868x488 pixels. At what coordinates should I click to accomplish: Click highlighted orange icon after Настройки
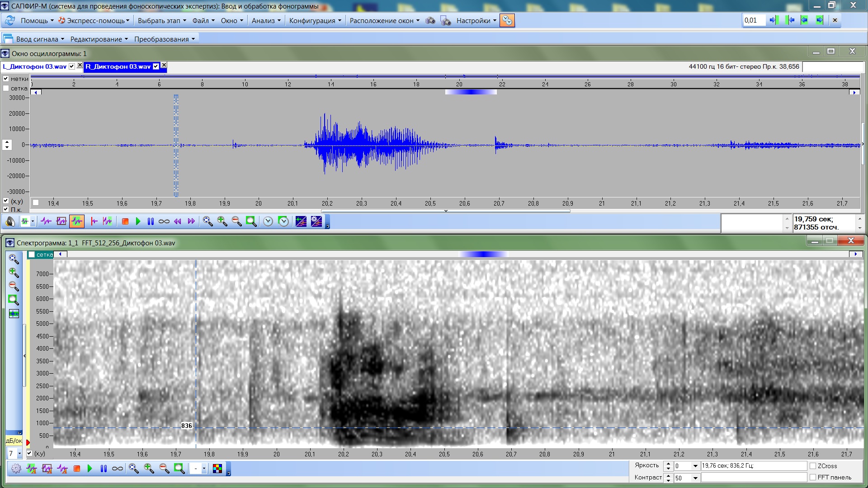pos(507,21)
